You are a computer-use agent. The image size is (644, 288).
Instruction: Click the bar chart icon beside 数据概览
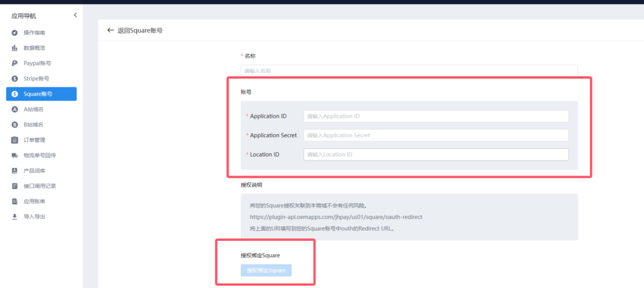tap(14, 48)
